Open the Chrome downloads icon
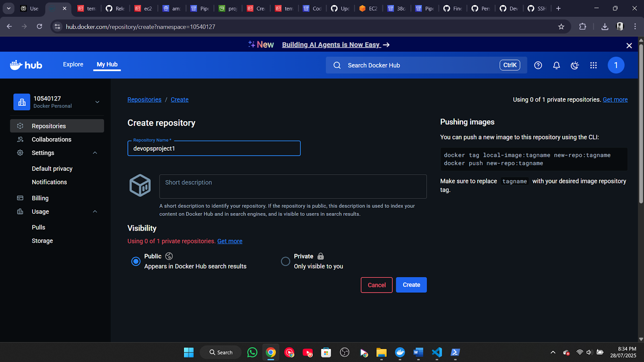Screen dimensions: 644x362 605,27
